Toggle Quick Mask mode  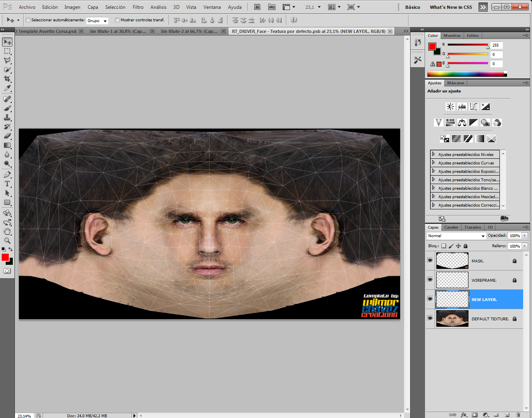point(7,270)
